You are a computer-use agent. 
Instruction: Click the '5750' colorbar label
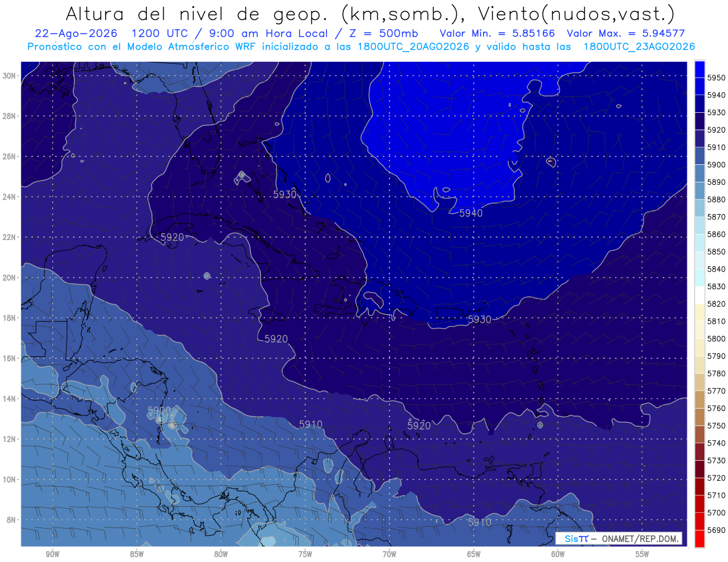pos(716,426)
